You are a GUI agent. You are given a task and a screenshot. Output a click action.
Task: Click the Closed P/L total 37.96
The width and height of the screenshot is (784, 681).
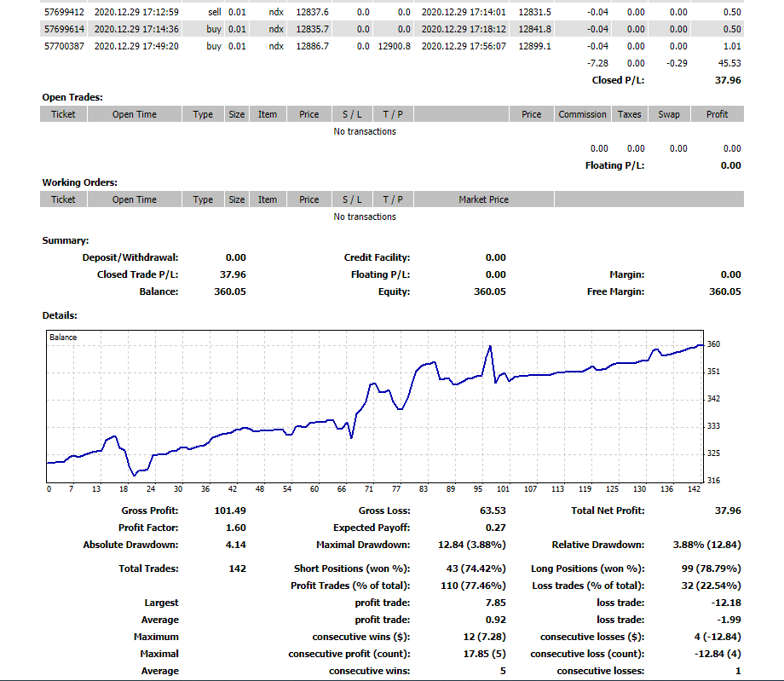click(x=727, y=80)
